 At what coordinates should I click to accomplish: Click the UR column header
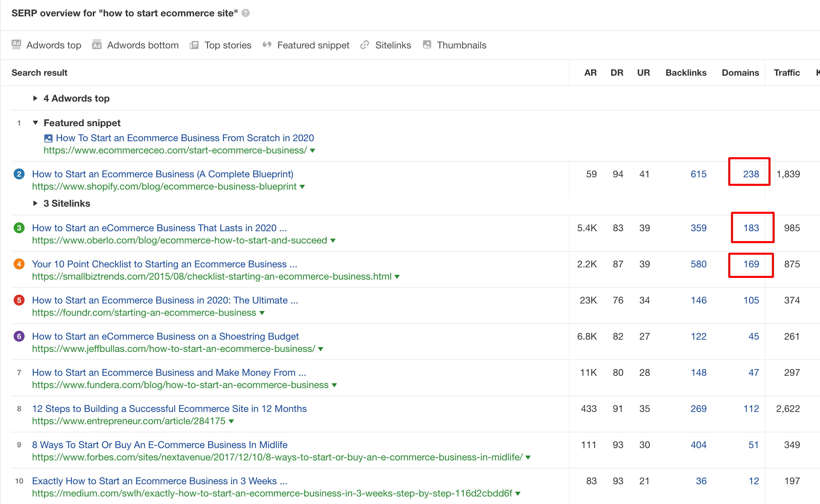pyautogui.click(x=644, y=73)
